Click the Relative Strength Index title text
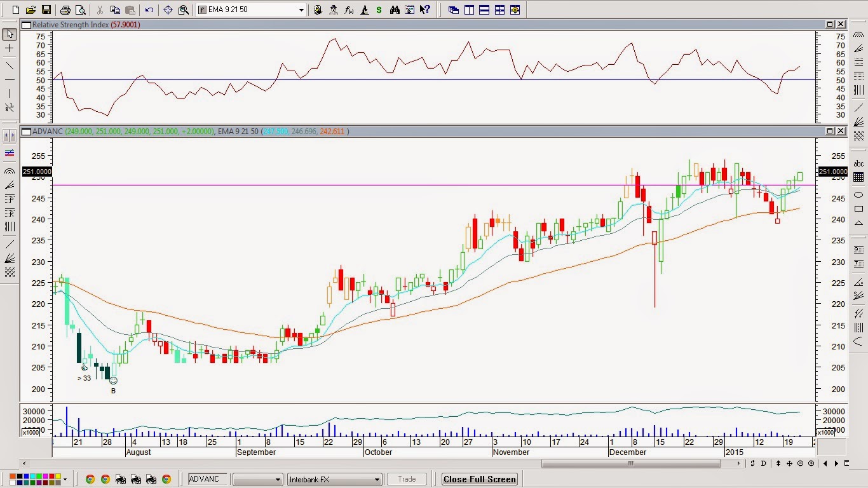This screenshot has height=488, width=868. tap(71, 24)
